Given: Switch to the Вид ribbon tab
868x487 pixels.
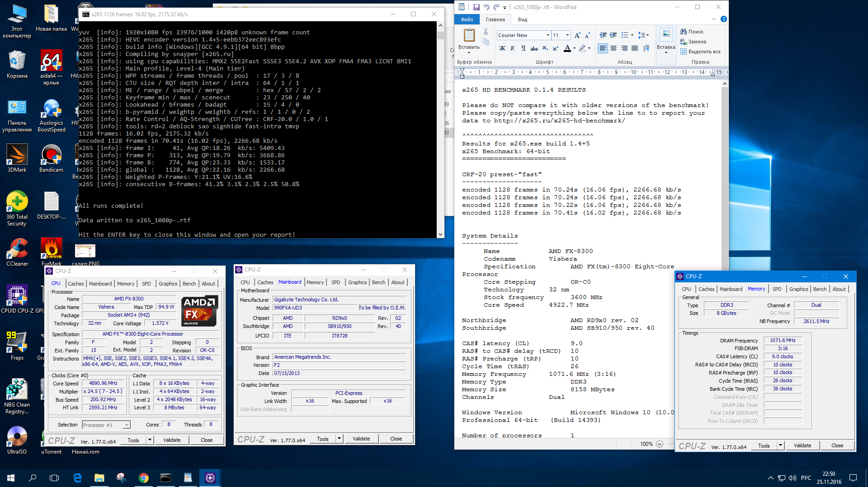Looking at the screenshot, I should (x=523, y=19).
